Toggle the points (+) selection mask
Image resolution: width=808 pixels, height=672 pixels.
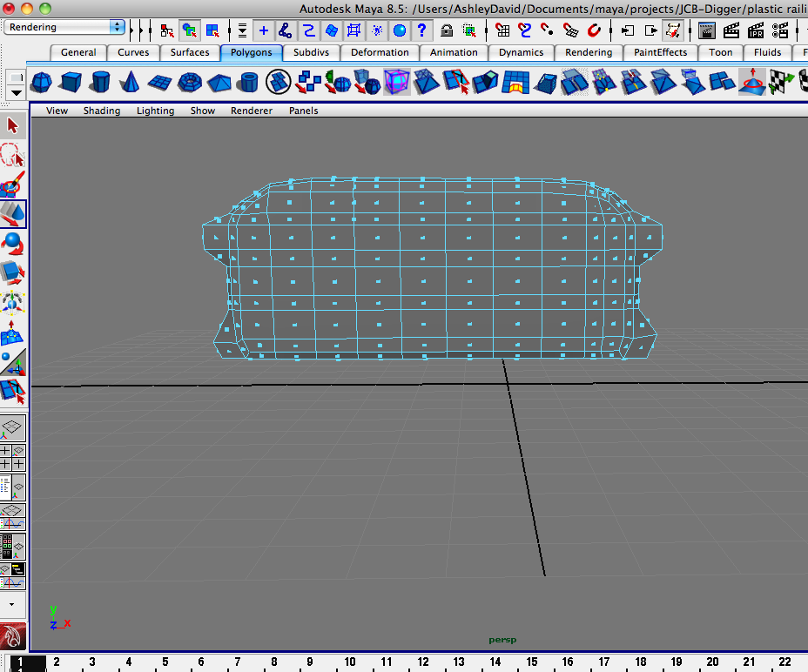coord(263,31)
